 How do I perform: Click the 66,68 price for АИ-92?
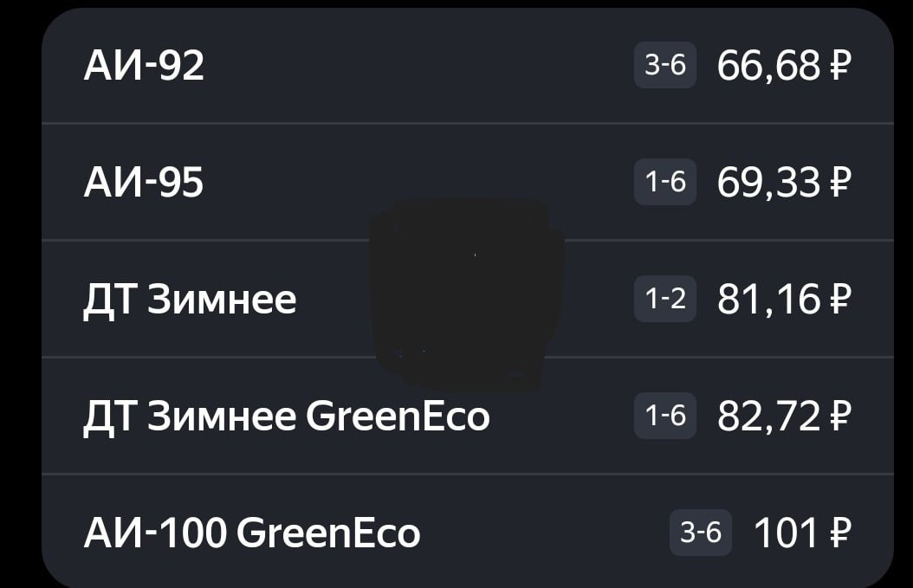click(x=768, y=66)
